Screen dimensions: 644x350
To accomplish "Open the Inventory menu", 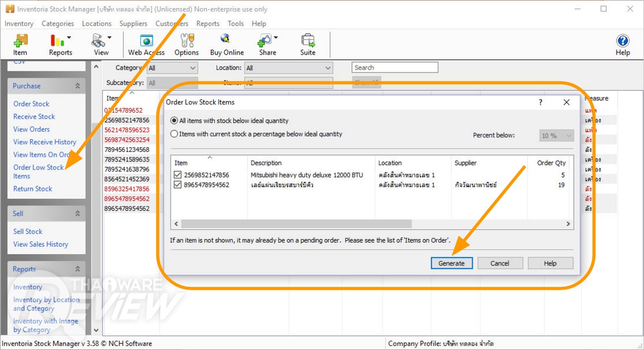I will click(x=19, y=24).
